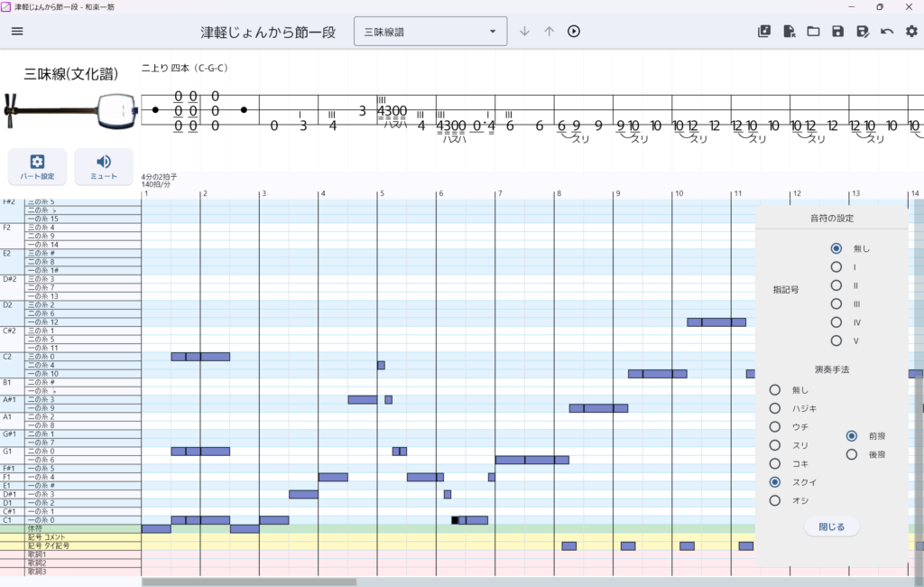Screen dimensions: 924x587
Task: Click the export file icon
Action: tap(789, 32)
